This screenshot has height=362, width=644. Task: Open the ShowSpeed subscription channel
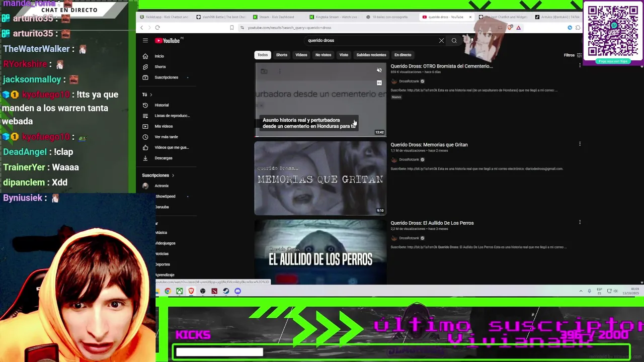point(165,197)
